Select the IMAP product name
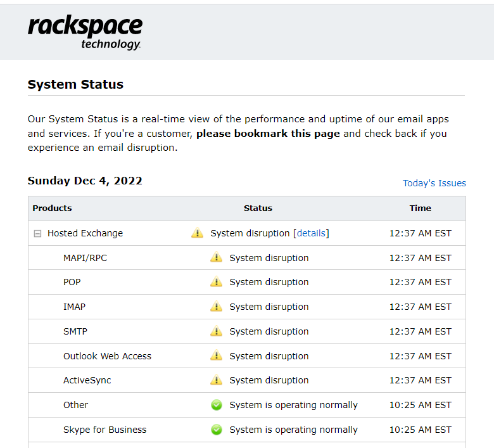The height and width of the screenshot is (448, 494). [74, 307]
